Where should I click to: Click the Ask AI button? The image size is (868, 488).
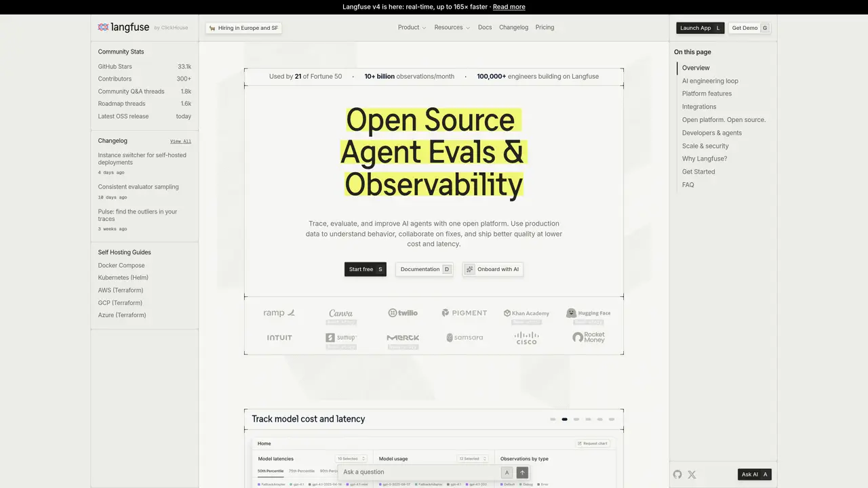754,474
